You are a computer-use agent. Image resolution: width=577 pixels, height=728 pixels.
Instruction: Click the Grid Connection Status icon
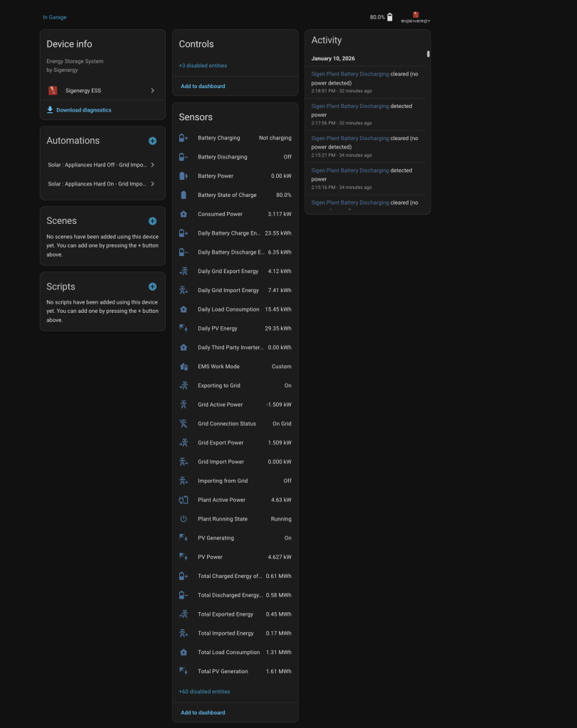184,424
